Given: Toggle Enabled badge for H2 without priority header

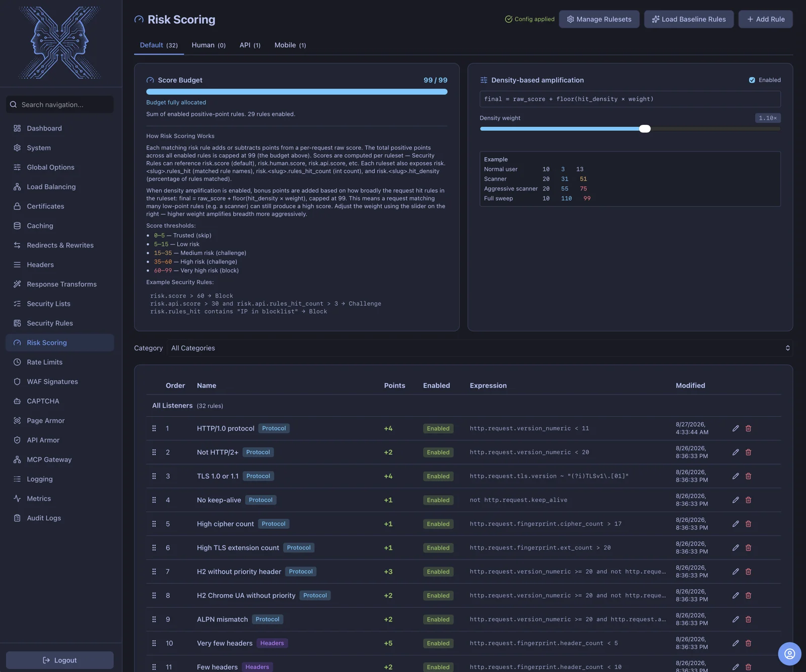Looking at the screenshot, I should [x=438, y=572].
